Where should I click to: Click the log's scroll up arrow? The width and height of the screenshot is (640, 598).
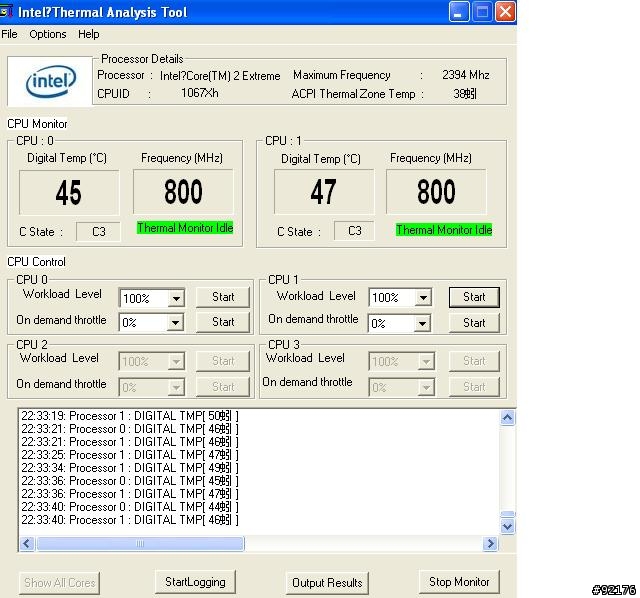(x=507, y=417)
